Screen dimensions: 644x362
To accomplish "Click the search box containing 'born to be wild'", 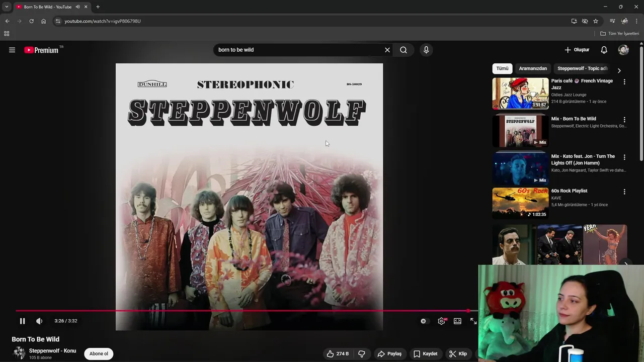I will 298,50.
